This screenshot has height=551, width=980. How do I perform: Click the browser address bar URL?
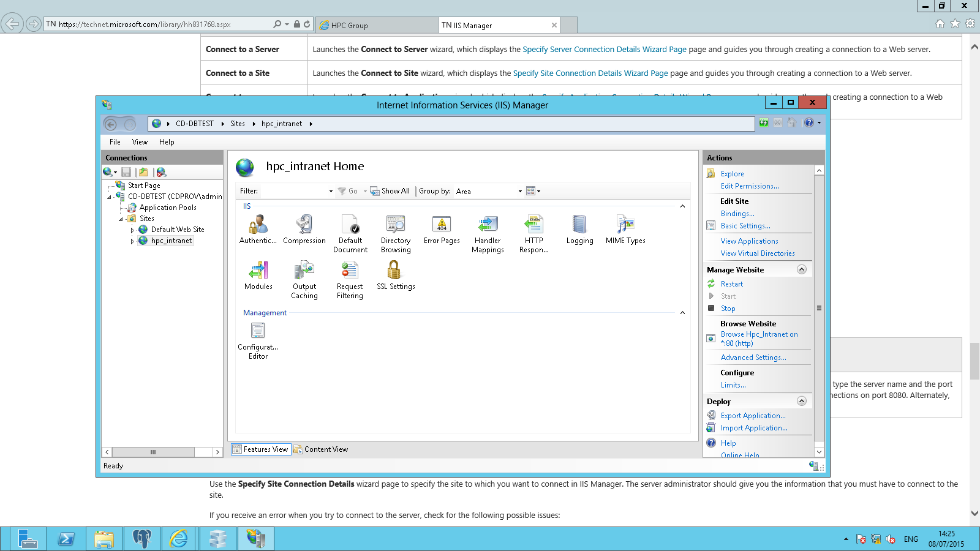point(145,24)
